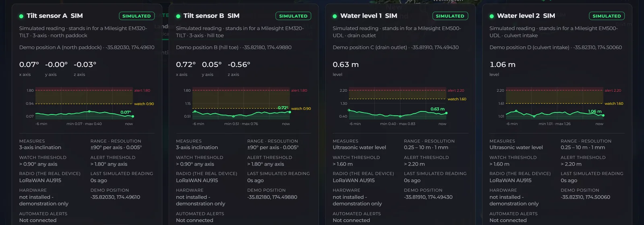The width and height of the screenshot is (644, 225).
Task: Click demo position '-35.82310, 174.50060' at the bottom of the Water level 2 card
Action: [586, 197]
